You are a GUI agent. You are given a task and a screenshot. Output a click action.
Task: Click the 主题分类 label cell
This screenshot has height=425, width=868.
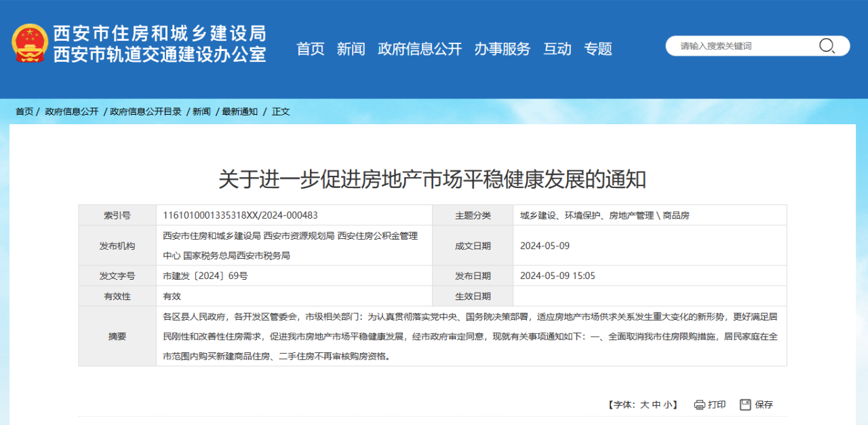pyautogui.click(x=473, y=215)
